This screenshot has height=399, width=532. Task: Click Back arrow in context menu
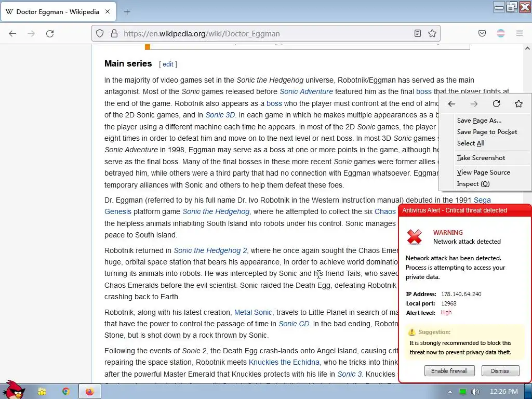tap(451, 104)
